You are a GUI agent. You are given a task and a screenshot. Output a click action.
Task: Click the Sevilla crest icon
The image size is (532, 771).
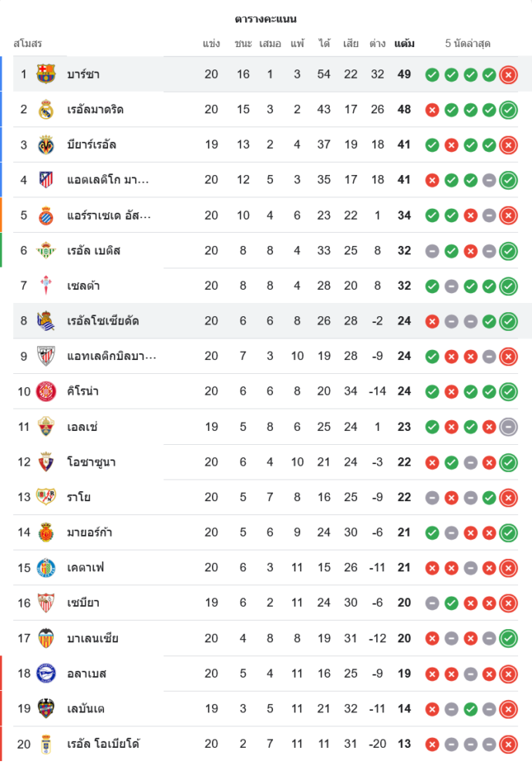pos(46,603)
